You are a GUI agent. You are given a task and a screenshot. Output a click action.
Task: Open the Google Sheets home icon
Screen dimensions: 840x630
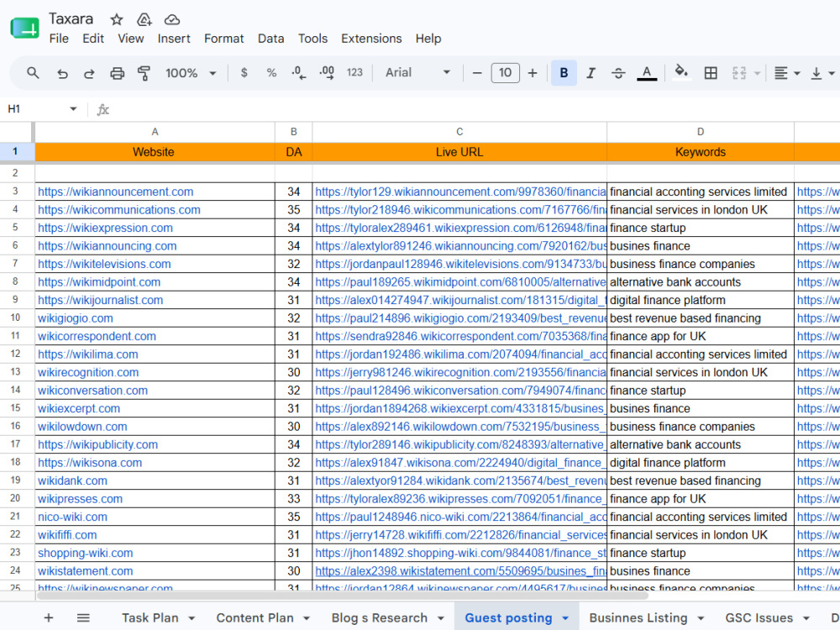(24, 28)
